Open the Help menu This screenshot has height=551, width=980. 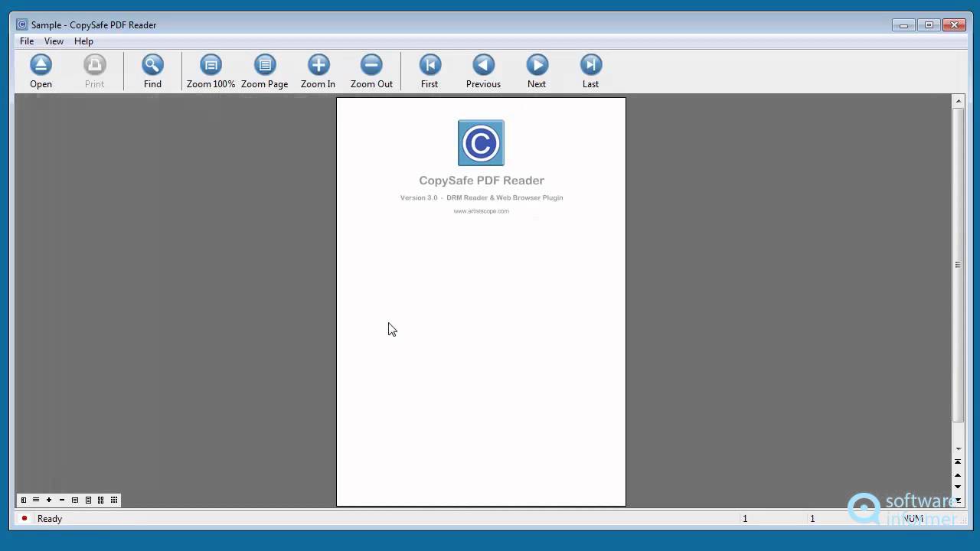tap(83, 41)
